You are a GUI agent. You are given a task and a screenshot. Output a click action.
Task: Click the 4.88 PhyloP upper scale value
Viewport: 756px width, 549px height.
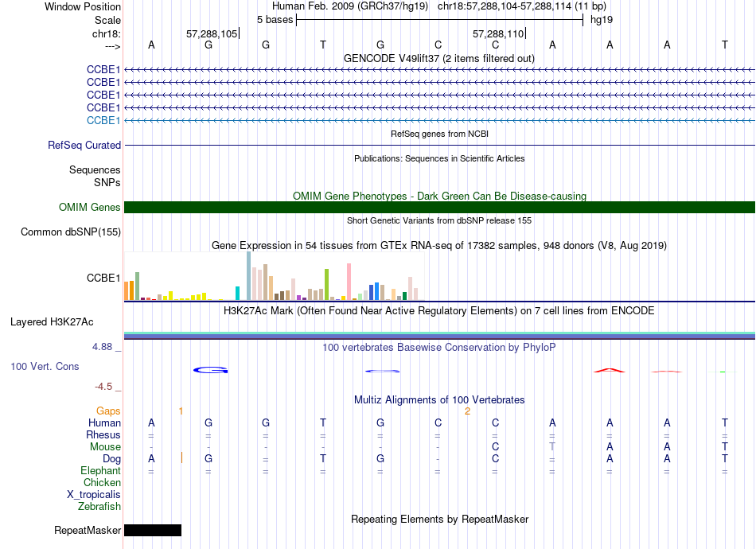(x=102, y=347)
